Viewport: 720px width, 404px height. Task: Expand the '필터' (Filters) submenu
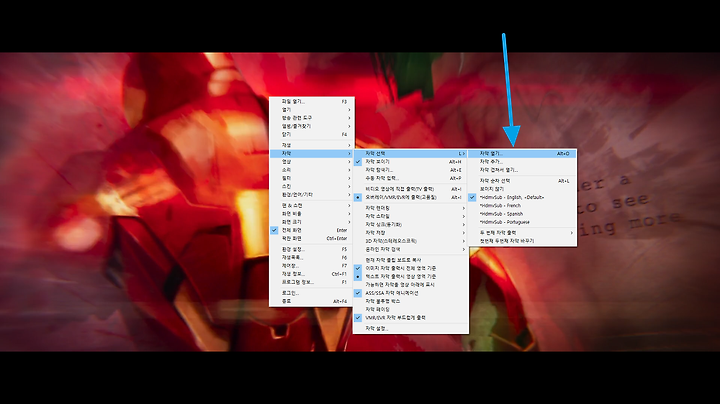click(311, 178)
